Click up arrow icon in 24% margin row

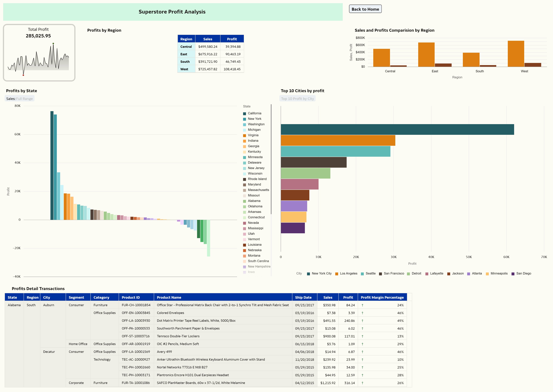coord(362,305)
